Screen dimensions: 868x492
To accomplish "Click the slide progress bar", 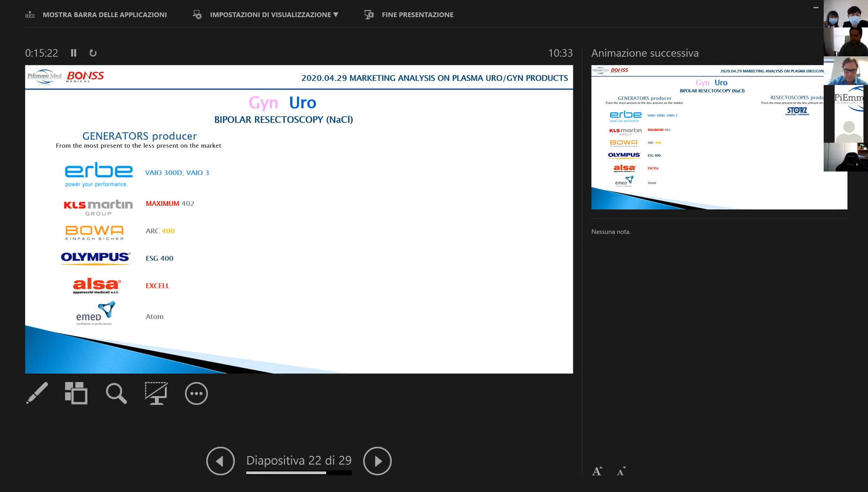I will [299, 473].
